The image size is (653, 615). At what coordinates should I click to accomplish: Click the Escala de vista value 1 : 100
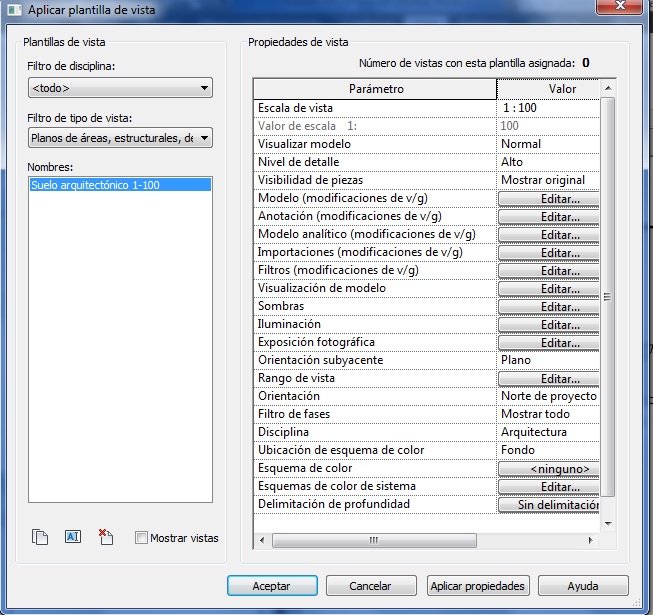[549, 108]
